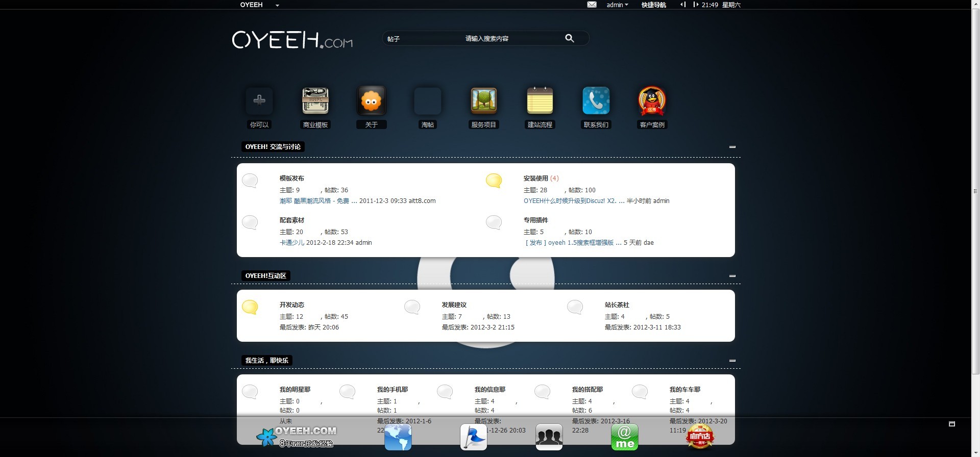This screenshot has height=457, width=980.
Task: Click the 我的明星耶 forum bubble icon
Action: 250,392
